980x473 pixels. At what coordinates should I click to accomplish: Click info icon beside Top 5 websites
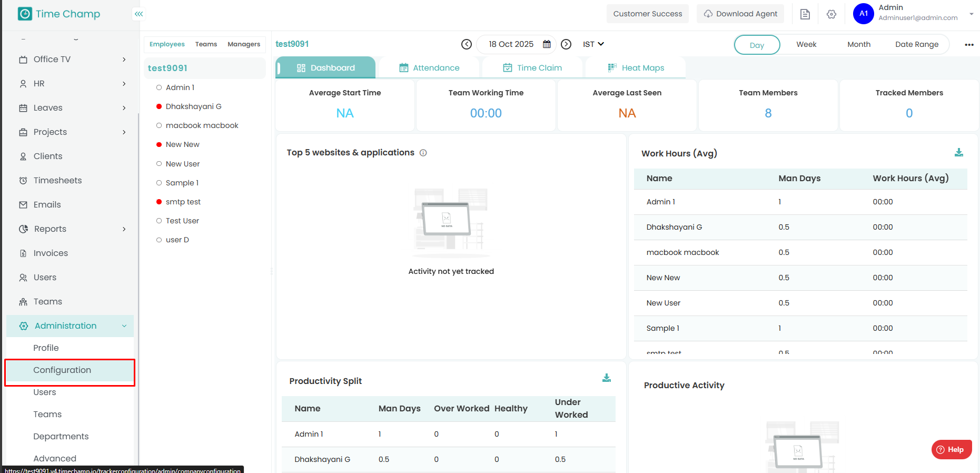pyautogui.click(x=423, y=153)
